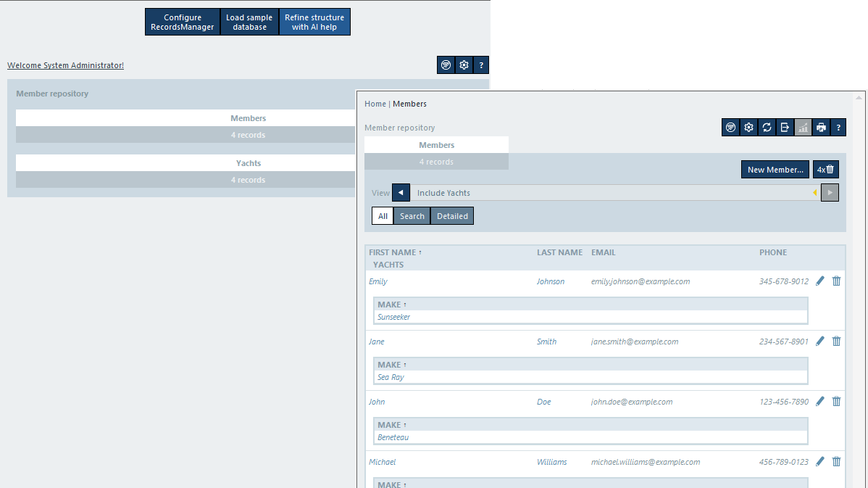Delete Jane Smith's record using trash icon
This screenshot has height=488, width=868.
(x=836, y=342)
